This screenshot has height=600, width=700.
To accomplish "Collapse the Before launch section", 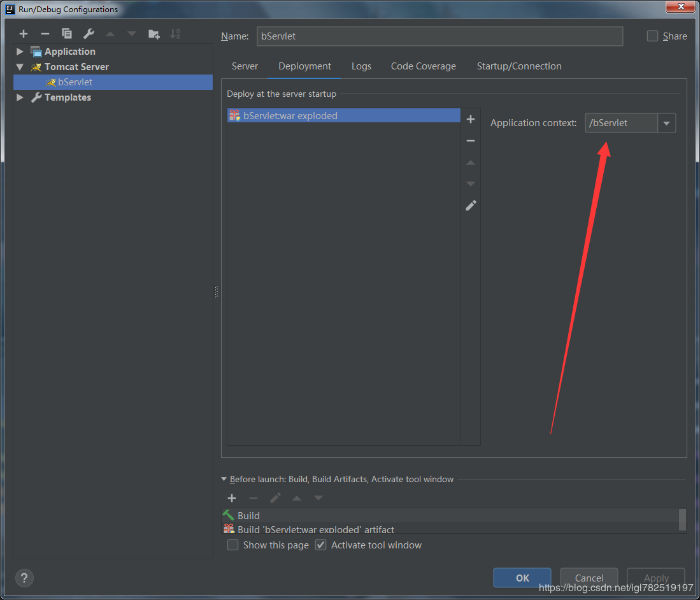I will point(224,479).
